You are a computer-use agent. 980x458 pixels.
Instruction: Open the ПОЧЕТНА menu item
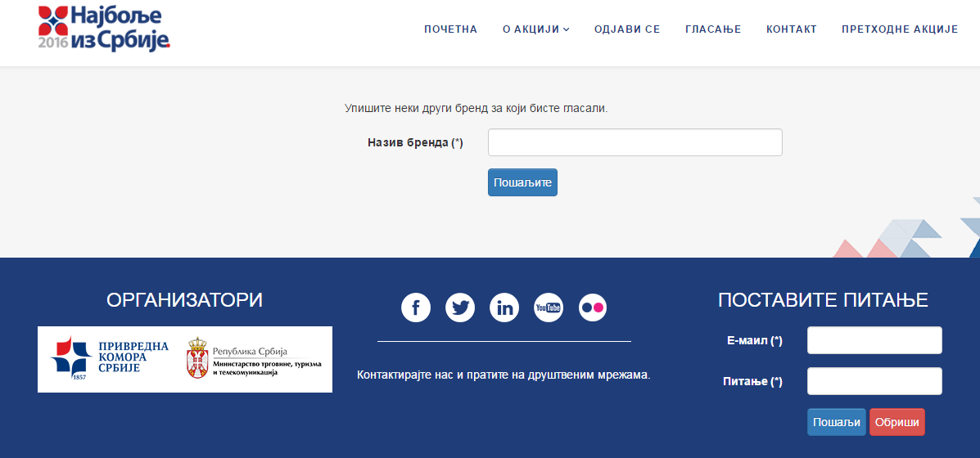pos(450,29)
